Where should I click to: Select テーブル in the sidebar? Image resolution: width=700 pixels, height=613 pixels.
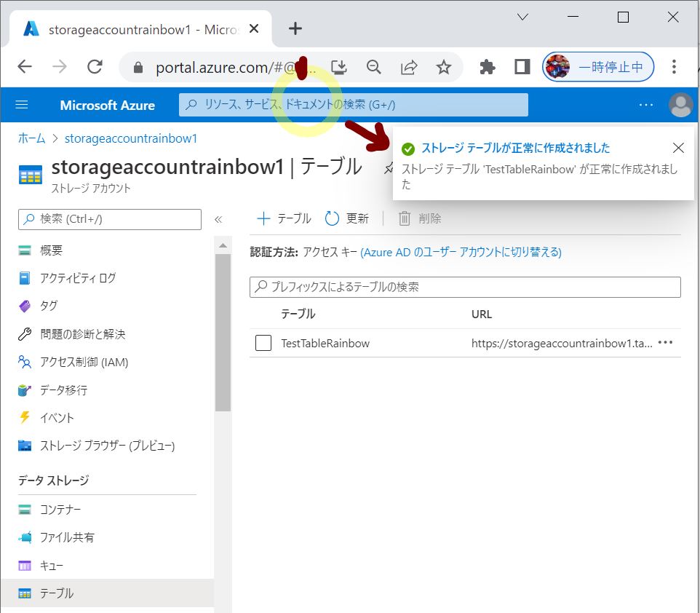tap(107, 593)
